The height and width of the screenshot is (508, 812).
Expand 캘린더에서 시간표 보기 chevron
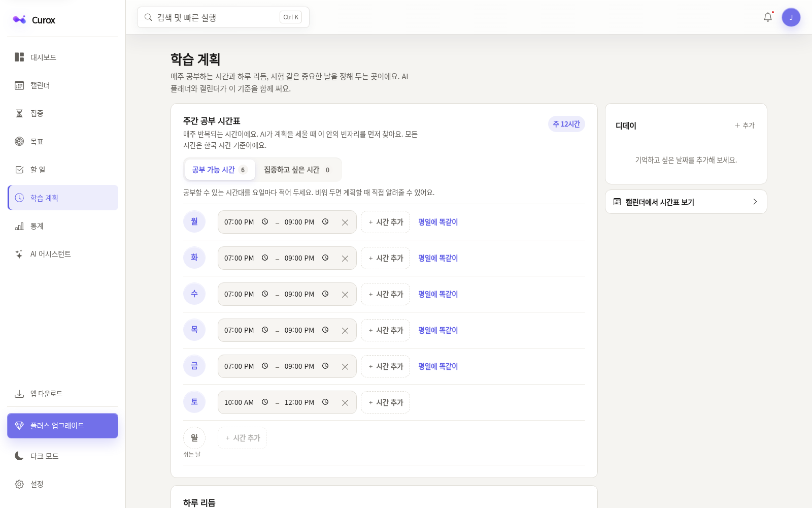755,202
